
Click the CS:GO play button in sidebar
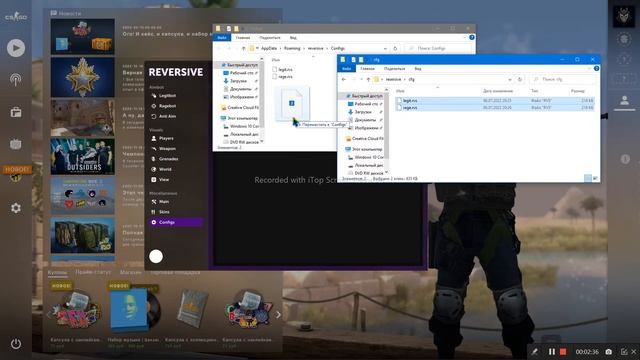click(x=16, y=48)
